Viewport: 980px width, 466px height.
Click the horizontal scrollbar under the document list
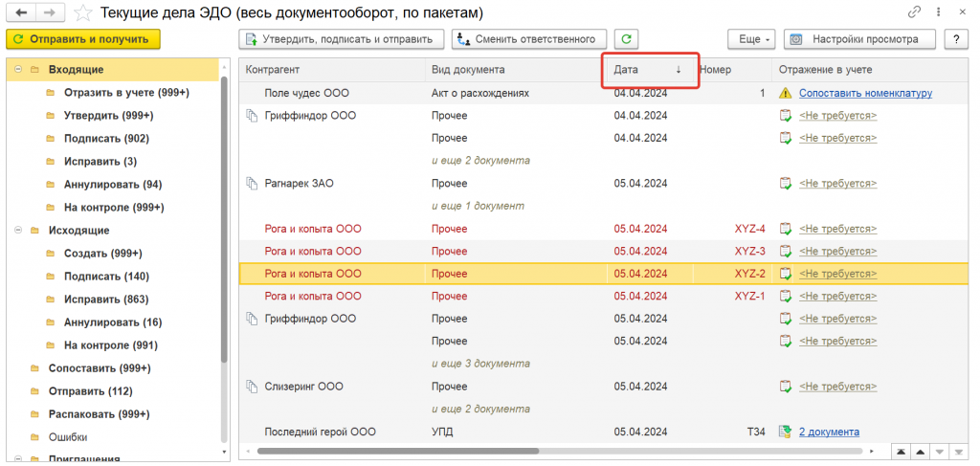pos(555,451)
